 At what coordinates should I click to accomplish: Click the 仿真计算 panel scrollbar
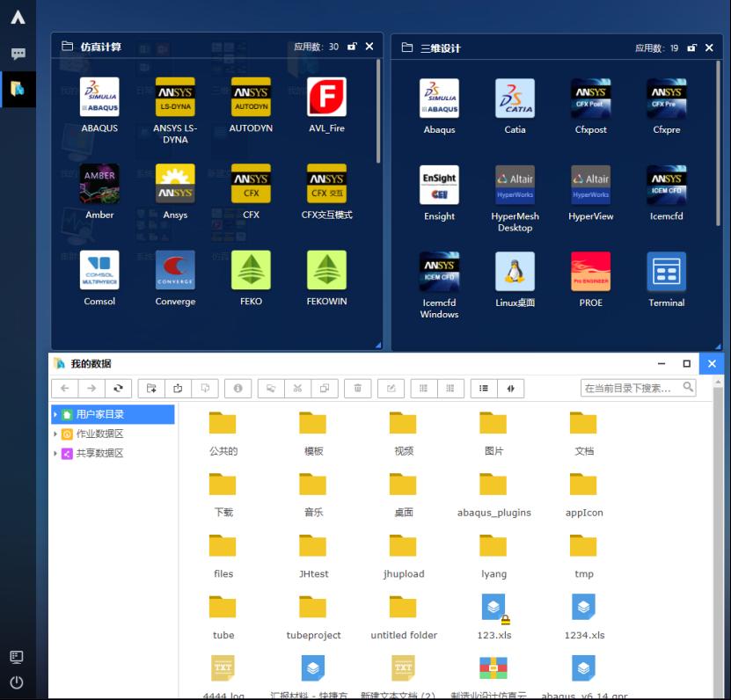(378, 111)
